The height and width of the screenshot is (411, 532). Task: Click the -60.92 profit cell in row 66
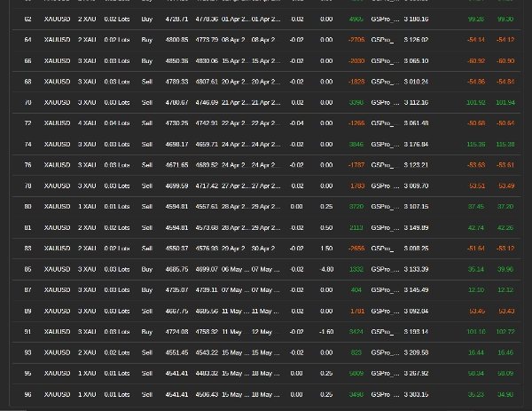coord(476,61)
